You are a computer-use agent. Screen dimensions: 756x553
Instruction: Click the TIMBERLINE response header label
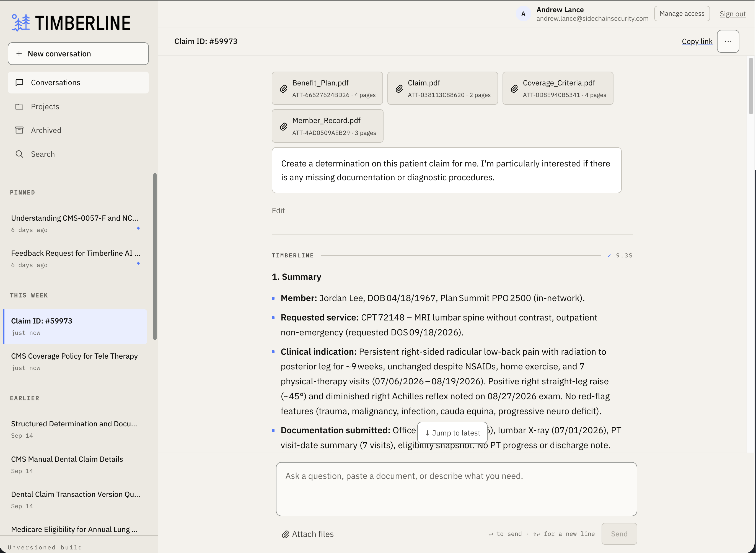[x=293, y=255]
